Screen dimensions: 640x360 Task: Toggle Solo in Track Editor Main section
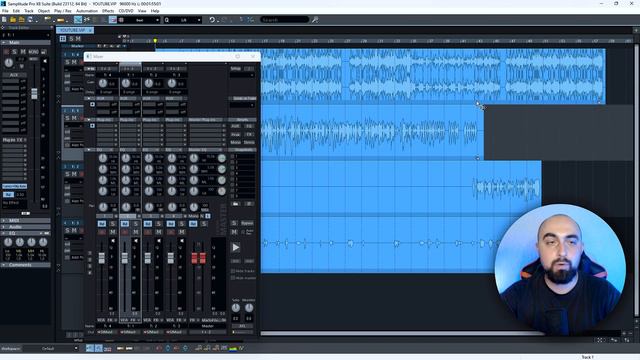(x=15, y=52)
